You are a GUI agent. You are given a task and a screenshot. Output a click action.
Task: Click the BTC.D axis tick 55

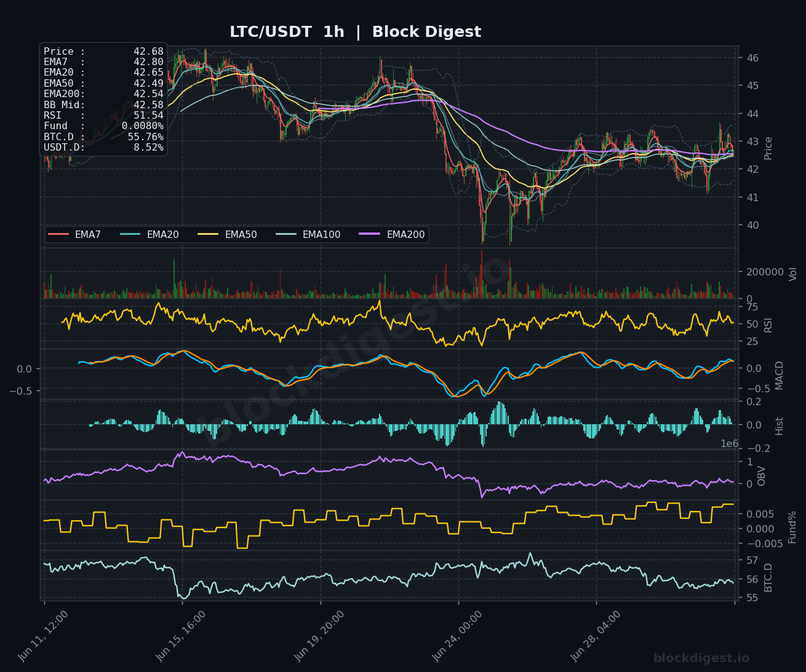[x=752, y=598]
